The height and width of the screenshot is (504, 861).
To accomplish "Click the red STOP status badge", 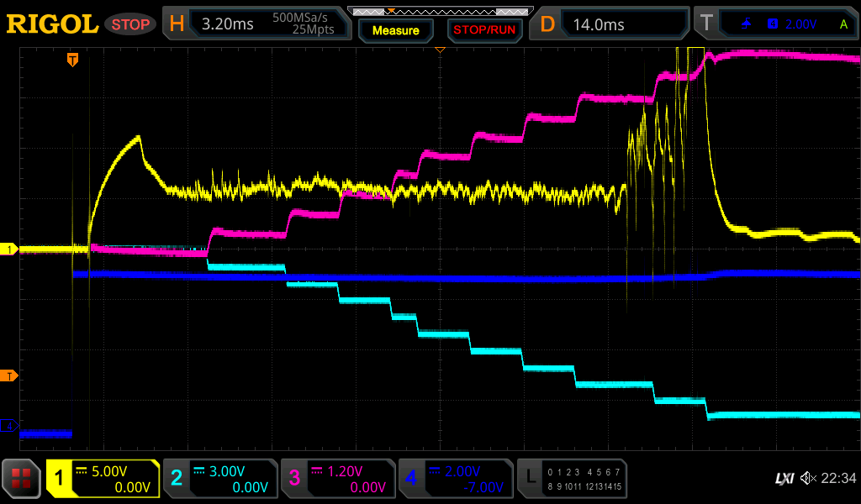I will point(130,24).
